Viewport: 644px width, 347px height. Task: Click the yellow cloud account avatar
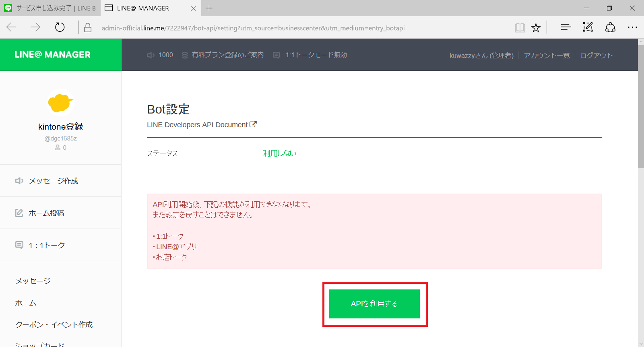(x=61, y=102)
